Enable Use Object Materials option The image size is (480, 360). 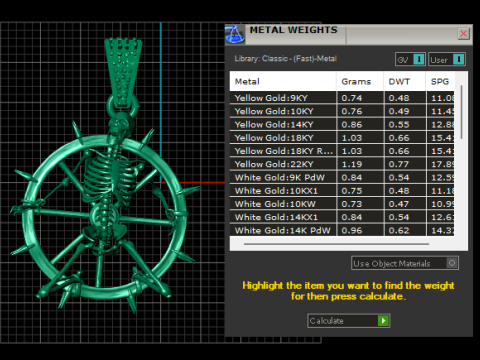point(405,263)
